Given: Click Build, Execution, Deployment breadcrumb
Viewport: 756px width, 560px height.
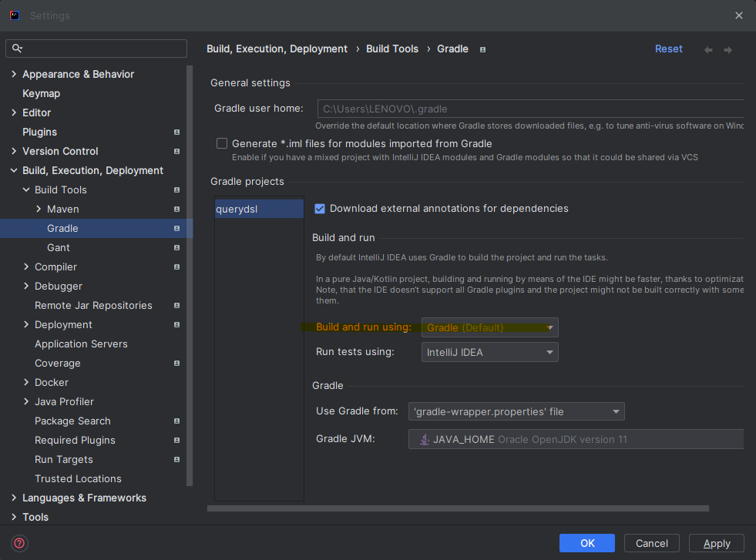Looking at the screenshot, I should pos(277,49).
